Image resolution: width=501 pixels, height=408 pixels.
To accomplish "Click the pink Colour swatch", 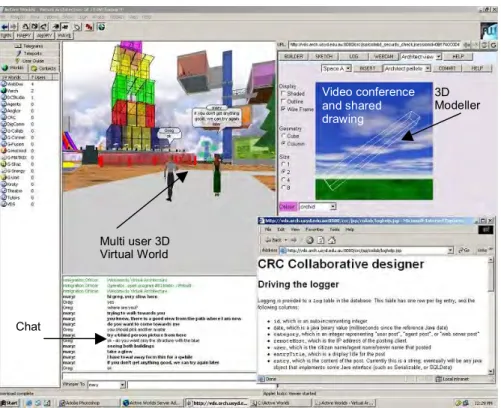I will pos(287,207).
